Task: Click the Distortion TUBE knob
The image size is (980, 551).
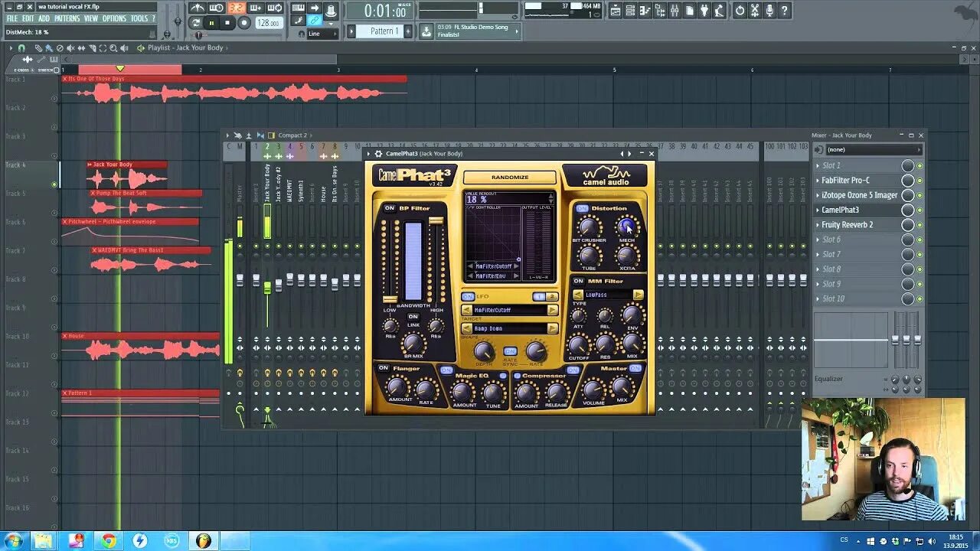Action: pos(589,256)
